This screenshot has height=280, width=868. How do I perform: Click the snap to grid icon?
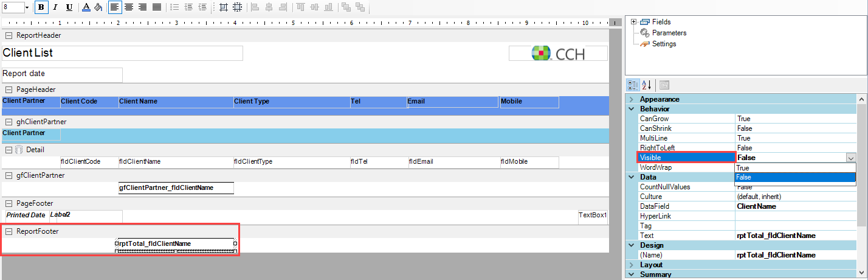(x=224, y=7)
